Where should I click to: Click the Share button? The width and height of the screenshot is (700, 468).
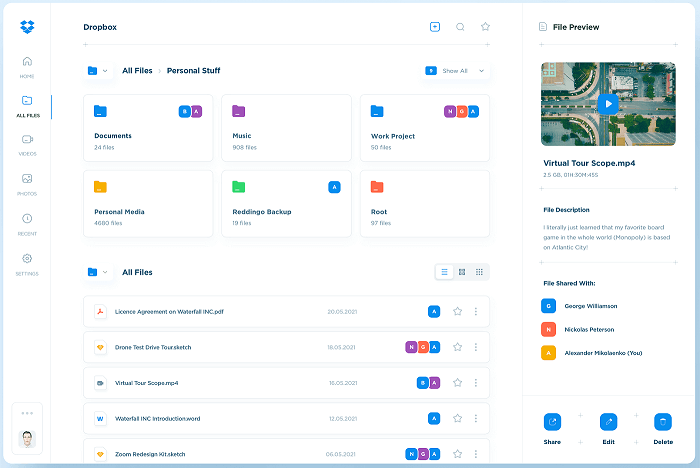point(552,422)
